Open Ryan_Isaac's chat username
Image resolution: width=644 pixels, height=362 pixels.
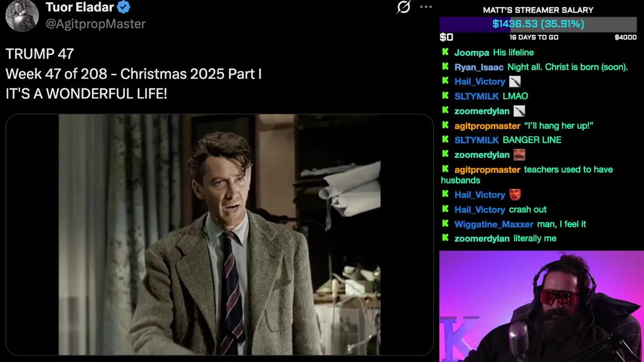[479, 67]
